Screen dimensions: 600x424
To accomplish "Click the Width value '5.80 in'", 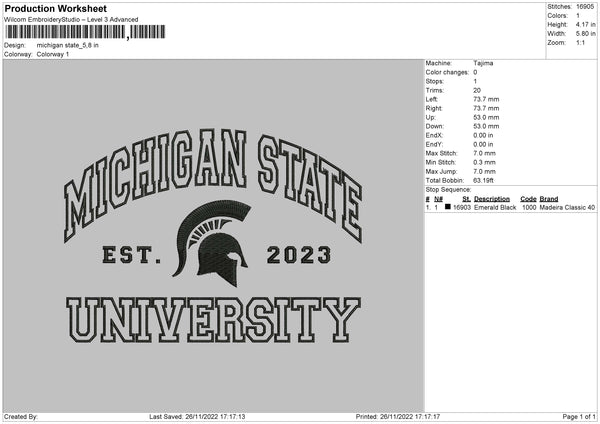I will (585, 34).
